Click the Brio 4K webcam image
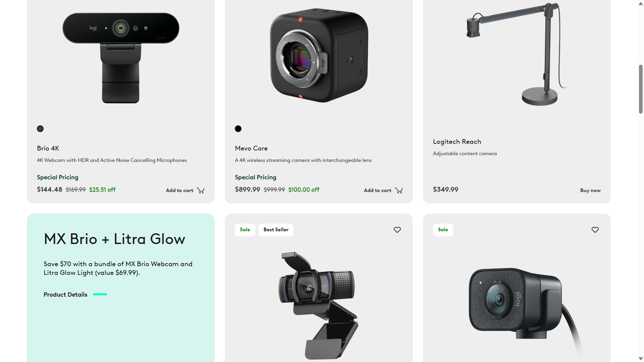The width and height of the screenshot is (644, 362). [121, 58]
